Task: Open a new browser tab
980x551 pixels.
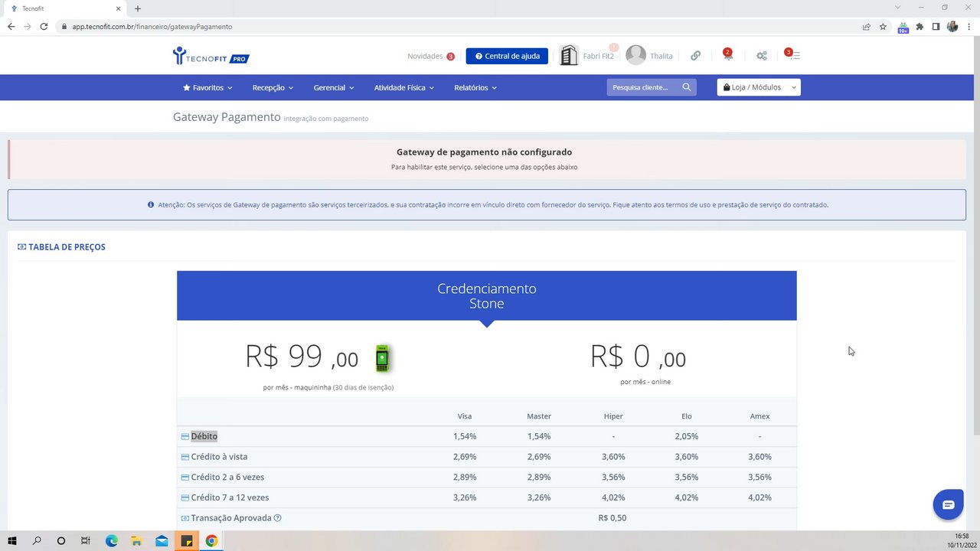Action: point(138,8)
